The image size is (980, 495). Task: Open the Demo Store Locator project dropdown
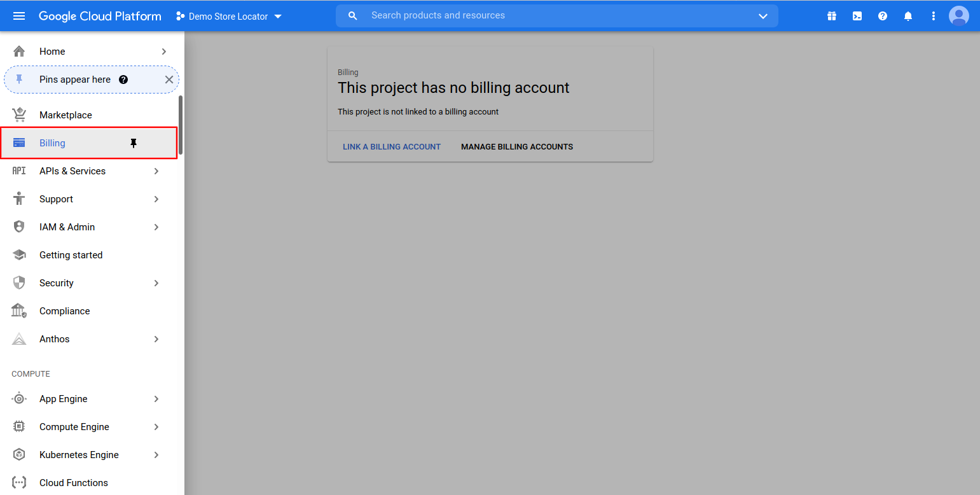click(x=229, y=17)
